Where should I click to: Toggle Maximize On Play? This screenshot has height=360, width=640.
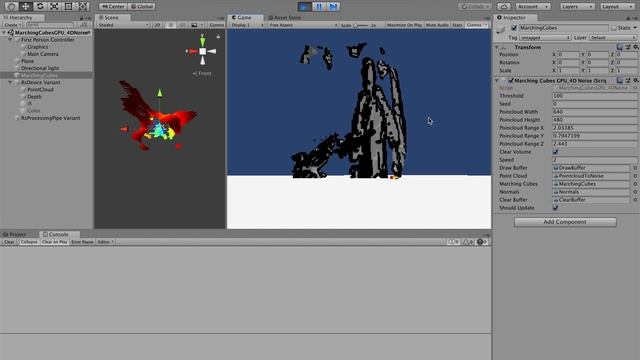[x=404, y=25]
